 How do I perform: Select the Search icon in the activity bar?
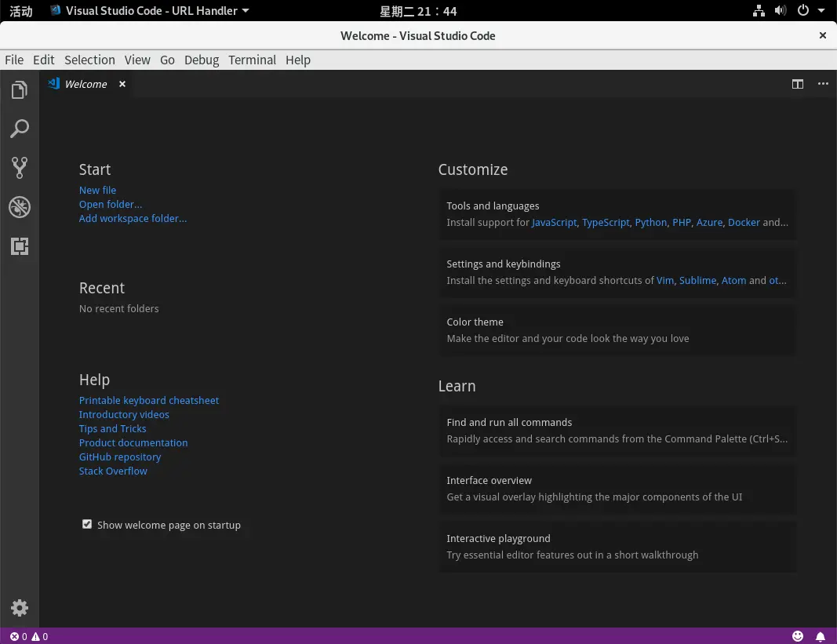[20, 129]
